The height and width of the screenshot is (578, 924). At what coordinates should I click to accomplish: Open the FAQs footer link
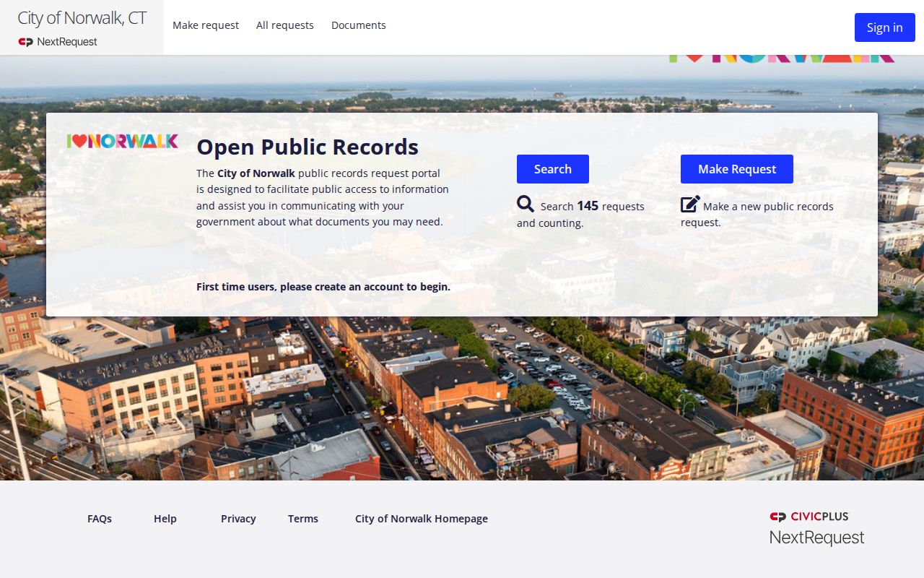pyautogui.click(x=100, y=519)
